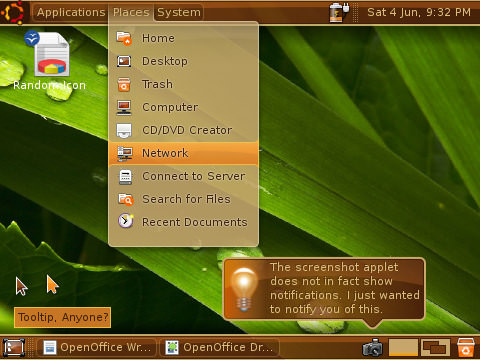The image size is (480, 360).
Task: Switch to first workspace in switcher
Action: click(403, 348)
